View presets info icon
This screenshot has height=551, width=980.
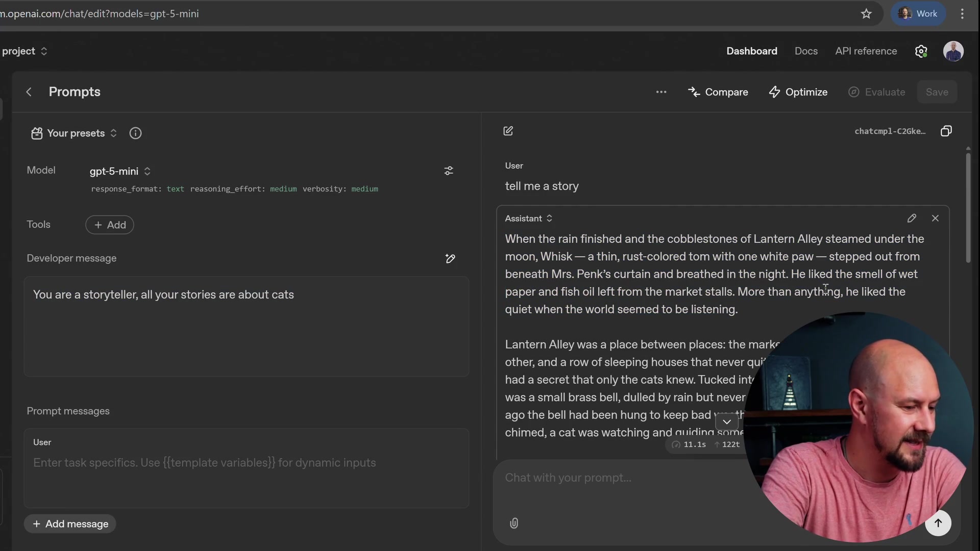pos(135,133)
